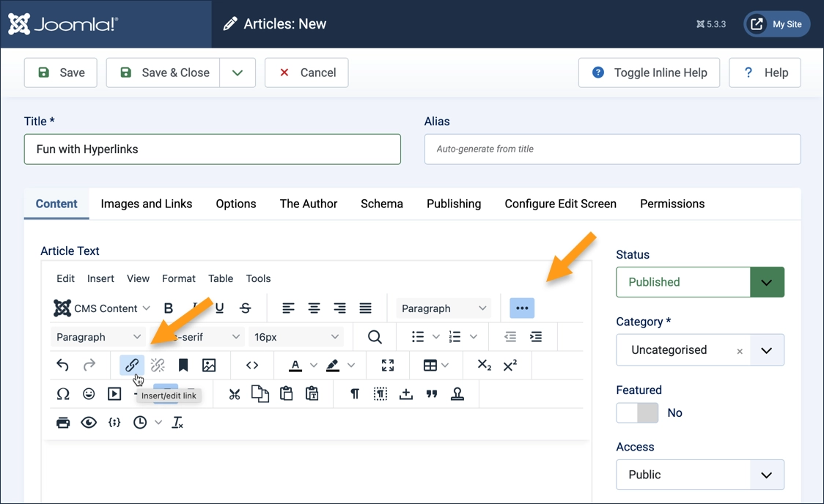
Task: Insert a special character with the omega icon
Action: [62, 393]
